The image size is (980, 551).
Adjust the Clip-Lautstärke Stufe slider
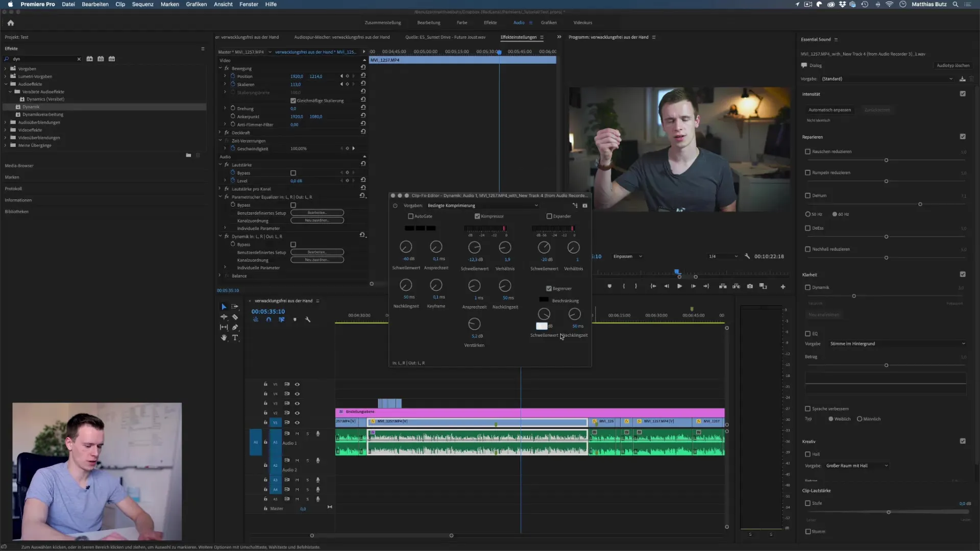coord(889,512)
